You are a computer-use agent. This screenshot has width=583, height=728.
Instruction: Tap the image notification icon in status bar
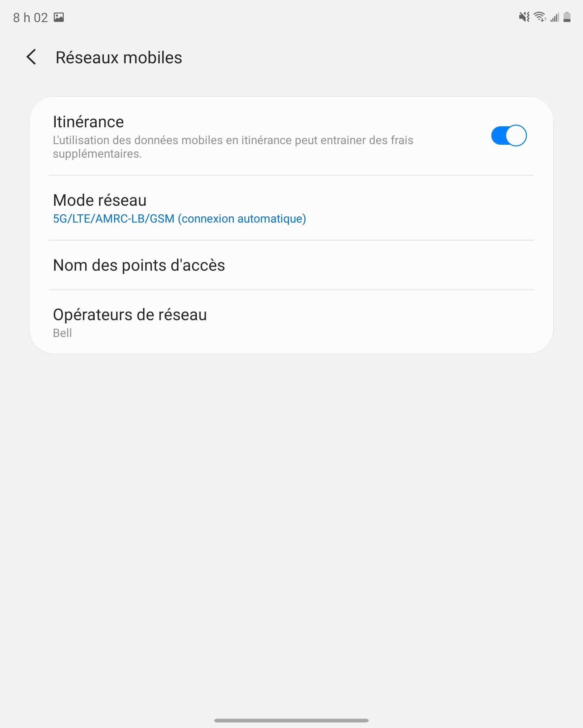click(59, 17)
